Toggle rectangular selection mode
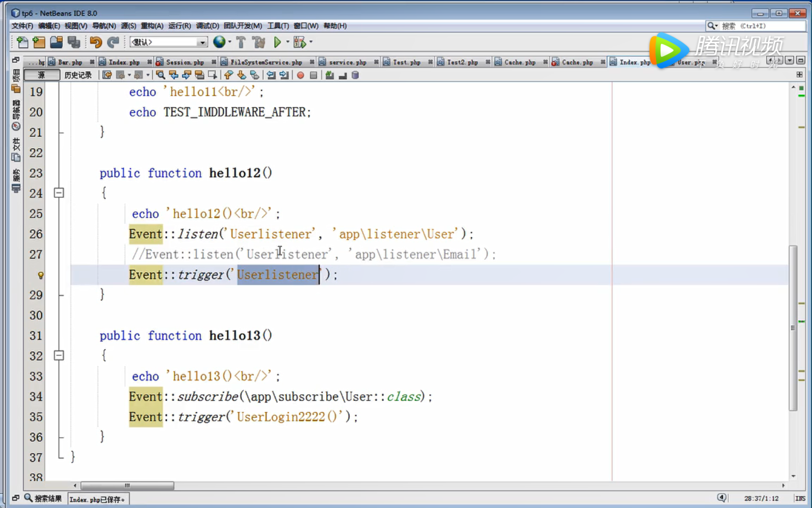812x508 pixels. [x=212, y=75]
